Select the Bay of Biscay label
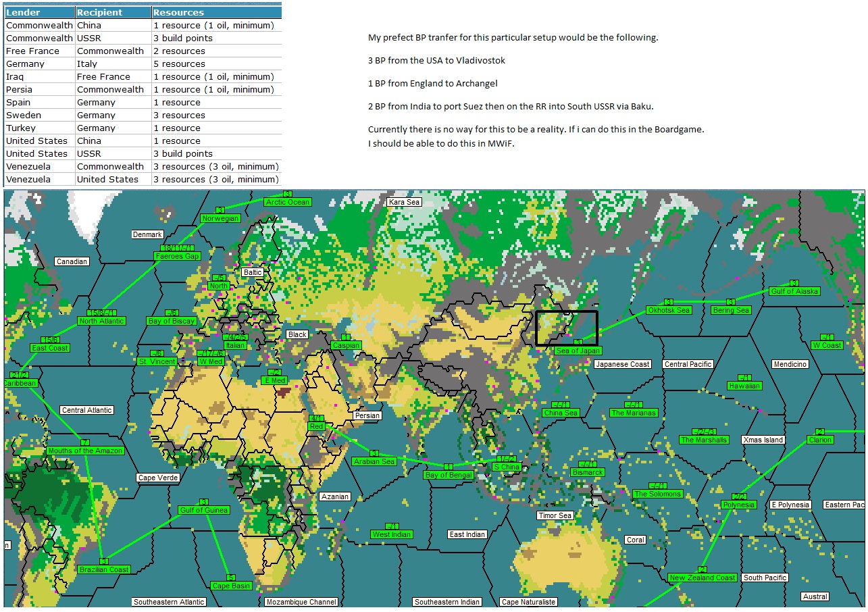 coord(172,321)
